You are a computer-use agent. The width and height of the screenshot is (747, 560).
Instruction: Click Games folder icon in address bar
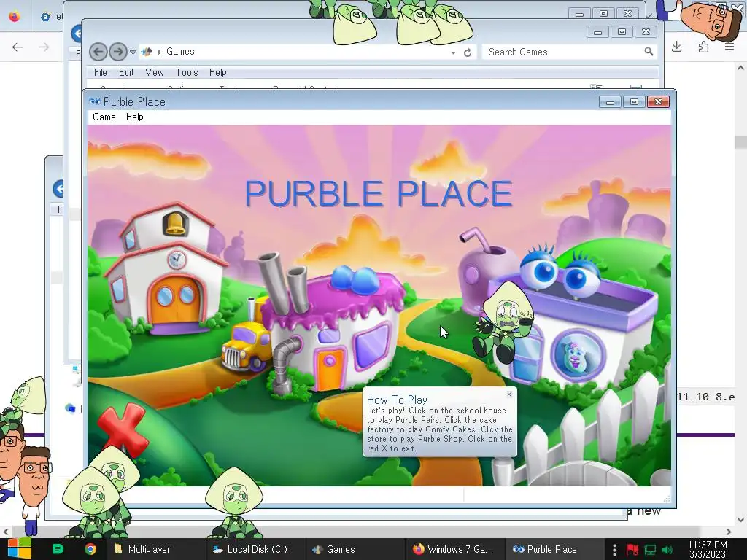[x=147, y=52]
